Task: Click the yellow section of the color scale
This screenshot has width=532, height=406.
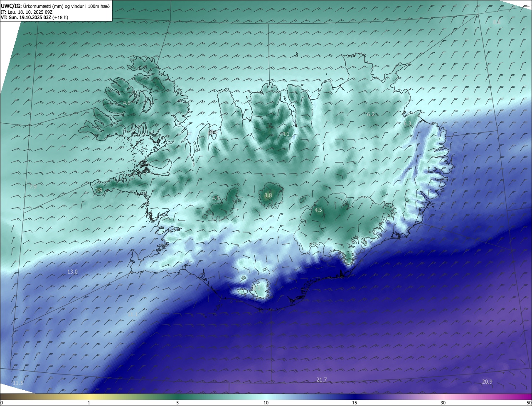Action: coord(89,396)
